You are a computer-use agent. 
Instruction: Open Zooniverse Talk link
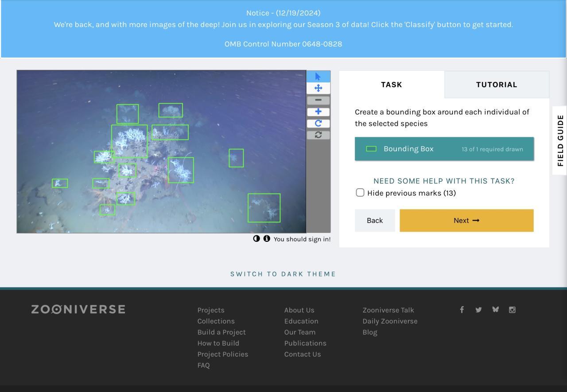tap(388, 310)
